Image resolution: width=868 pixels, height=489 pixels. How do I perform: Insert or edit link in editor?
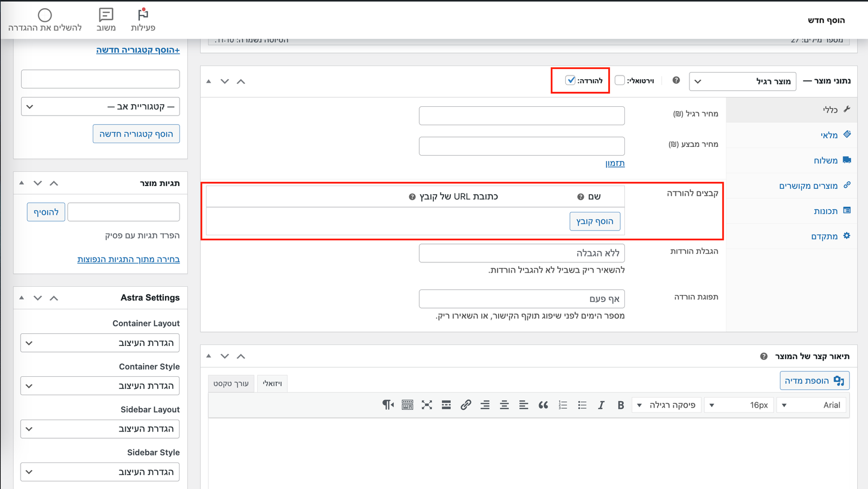[465, 405]
